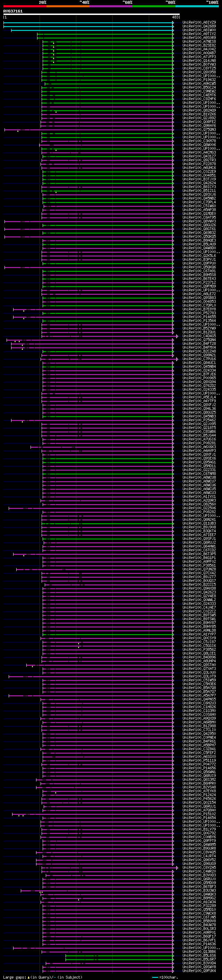
Task: Select the UniRef100_C6TJN5 label
Action: tap(199, 917)
